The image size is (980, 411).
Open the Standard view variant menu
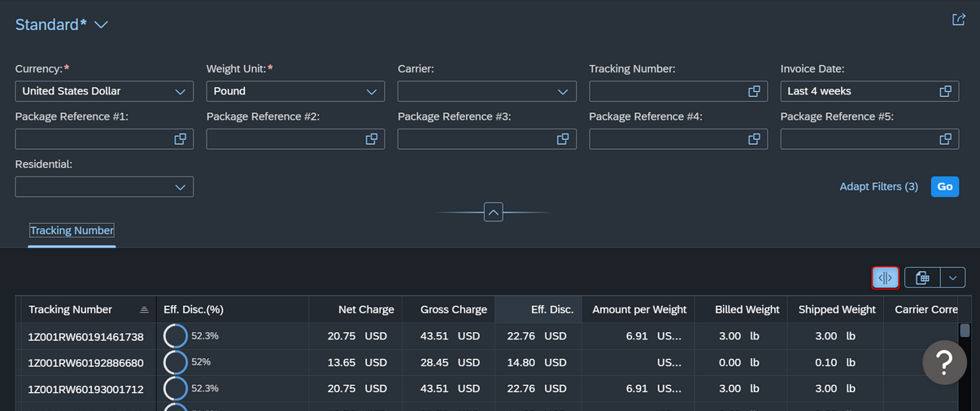point(101,25)
